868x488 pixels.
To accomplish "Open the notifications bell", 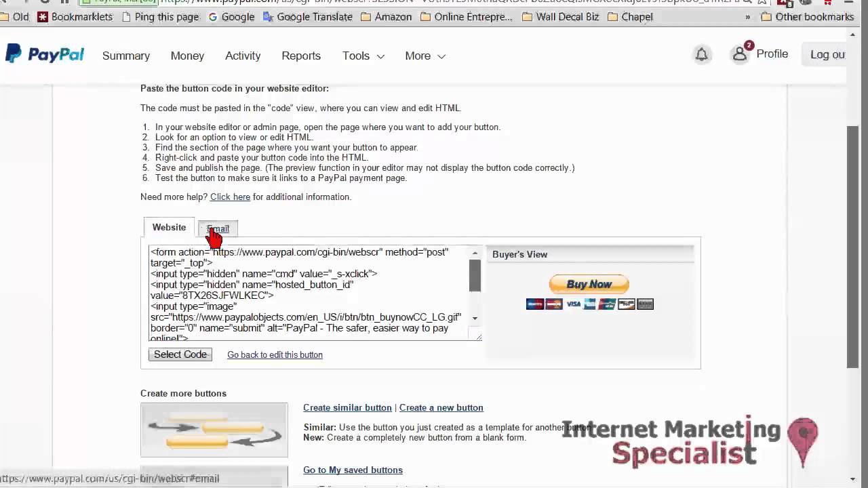I will (702, 54).
